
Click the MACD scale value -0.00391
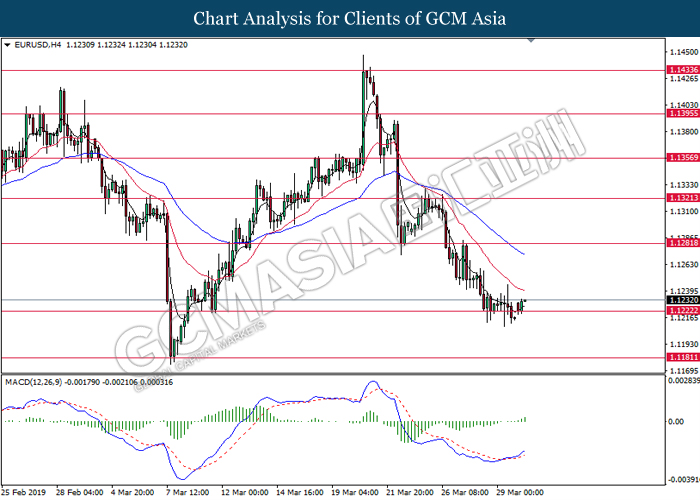(x=683, y=480)
